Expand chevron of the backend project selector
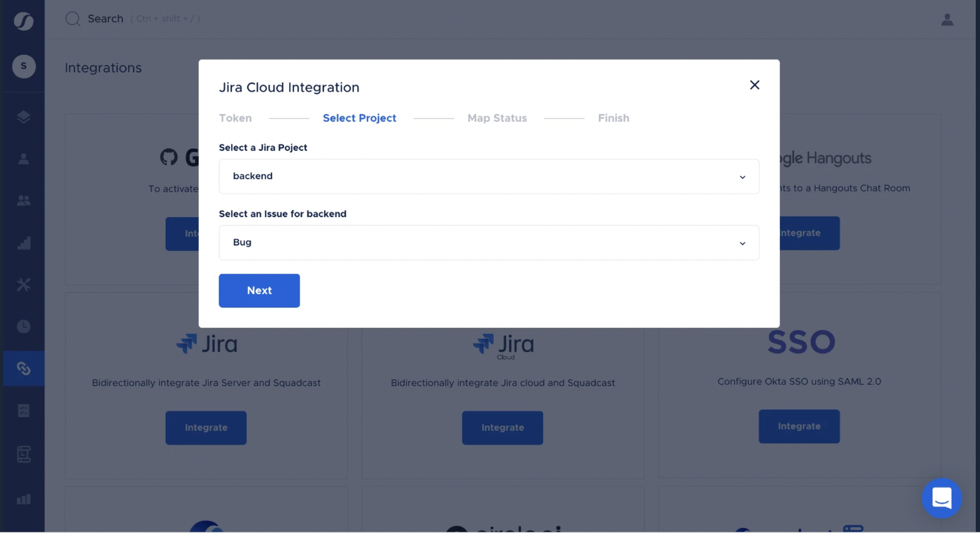The width and height of the screenshot is (980, 533). (742, 177)
